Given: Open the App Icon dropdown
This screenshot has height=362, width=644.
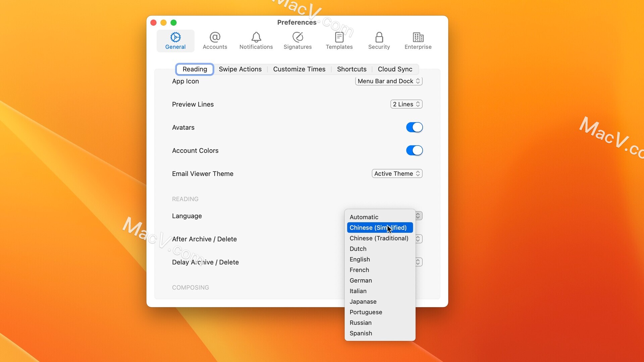Looking at the screenshot, I should [389, 81].
